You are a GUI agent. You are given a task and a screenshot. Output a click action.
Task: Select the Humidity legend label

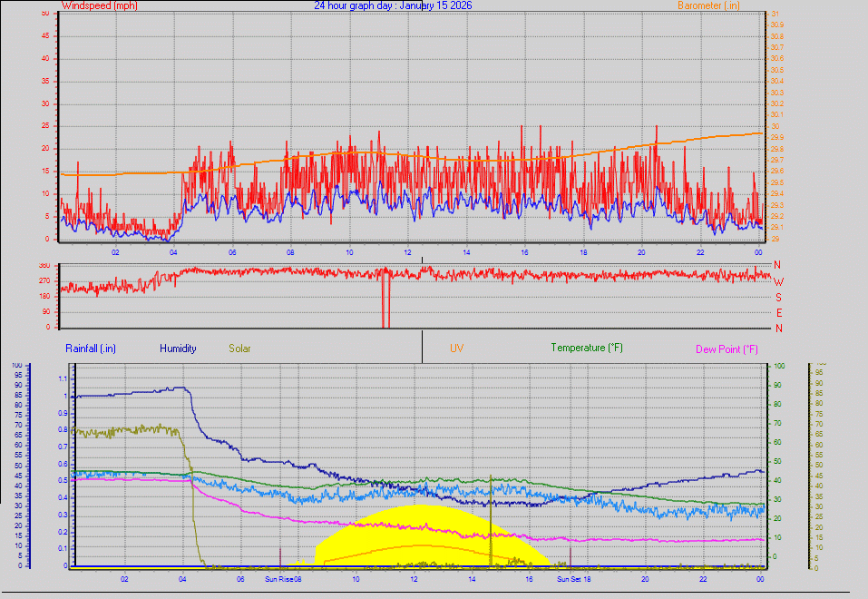(178, 349)
